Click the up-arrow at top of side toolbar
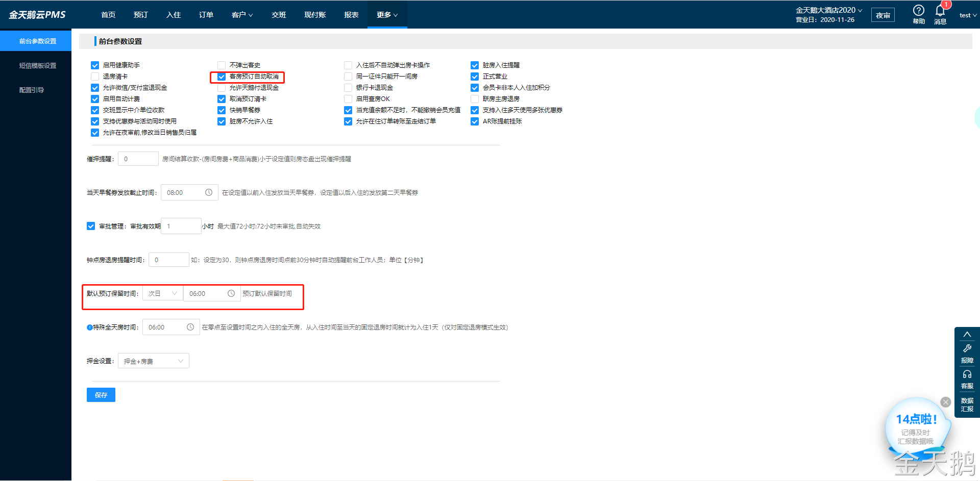Viewport: 980px width, 481px height. pos(967,335)
